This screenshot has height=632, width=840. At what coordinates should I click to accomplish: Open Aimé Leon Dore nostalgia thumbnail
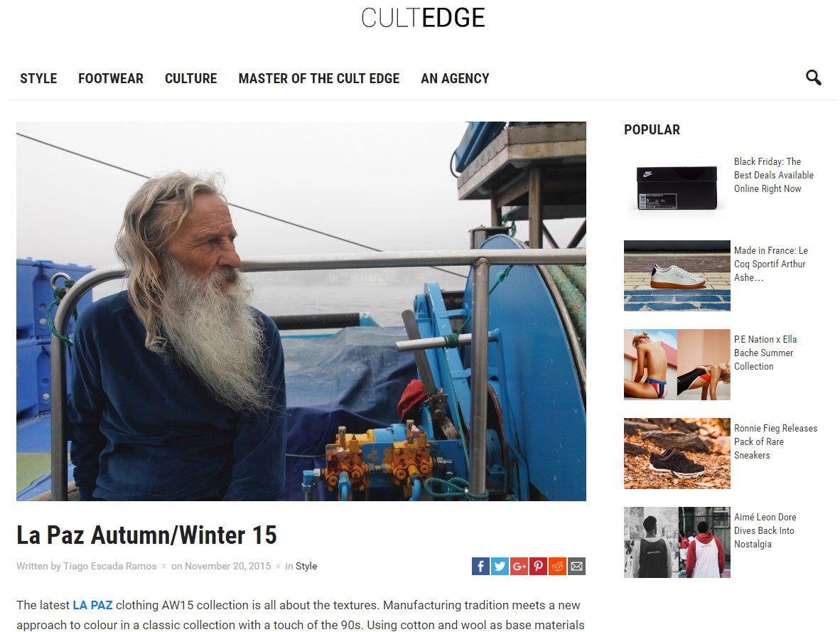677,542
